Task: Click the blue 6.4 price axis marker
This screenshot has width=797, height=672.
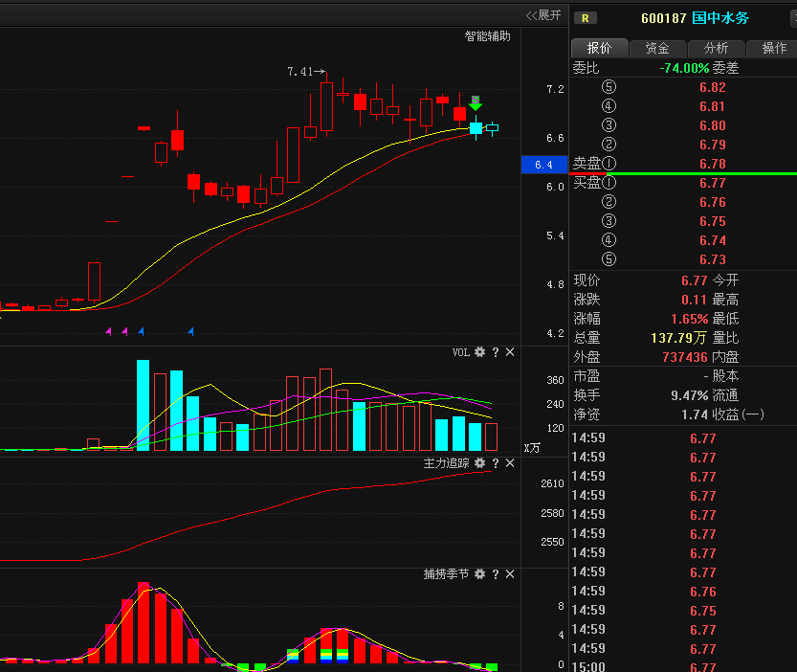Action: [x=543, y=165]
